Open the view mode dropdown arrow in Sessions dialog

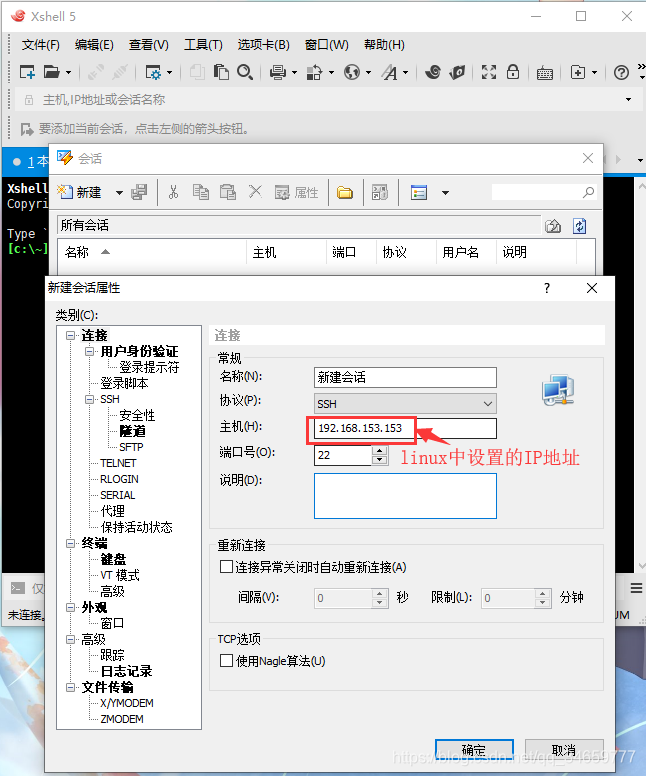click(445, 193)
